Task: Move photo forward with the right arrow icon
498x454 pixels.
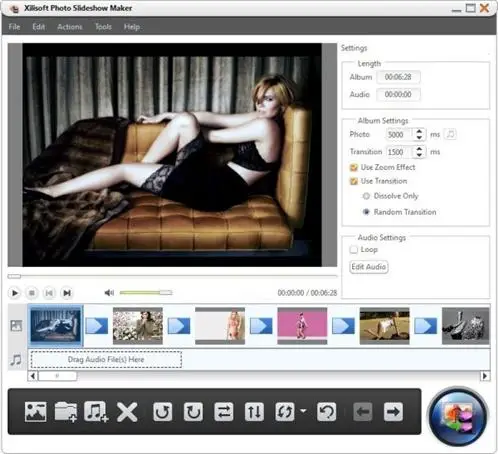Action: [393, 412]
